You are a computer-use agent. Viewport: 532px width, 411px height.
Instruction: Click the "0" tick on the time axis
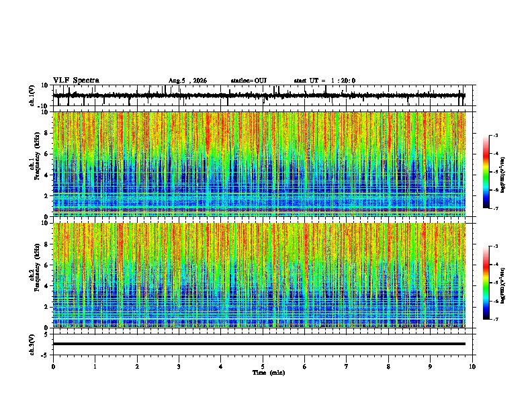pos(53,367)
